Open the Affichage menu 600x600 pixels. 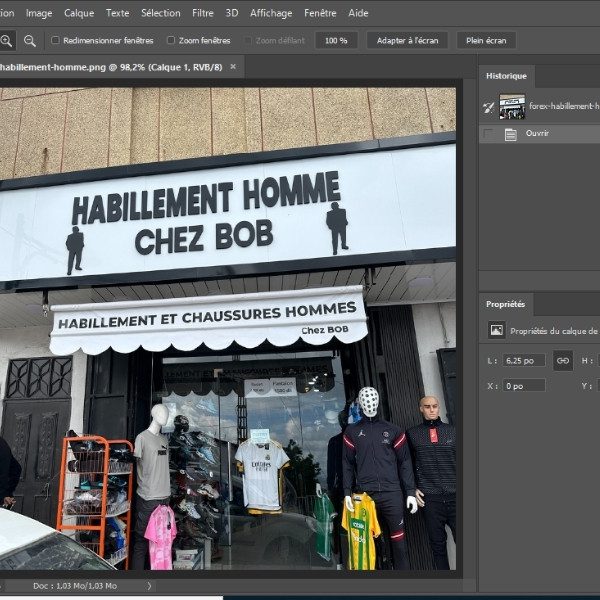[271, 13]
